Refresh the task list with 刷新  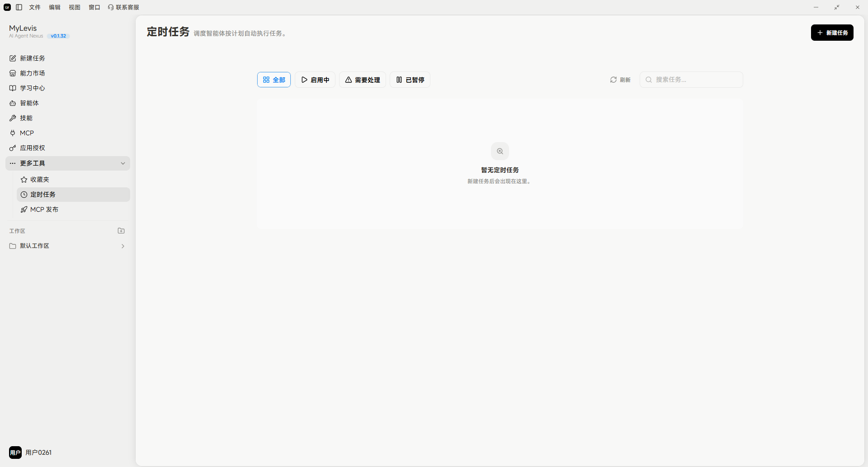point(620,80)
